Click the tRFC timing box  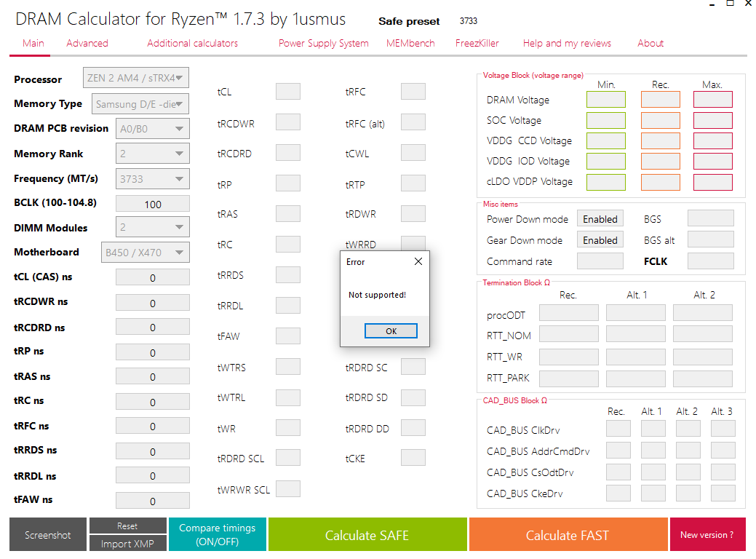click(413, 91)
